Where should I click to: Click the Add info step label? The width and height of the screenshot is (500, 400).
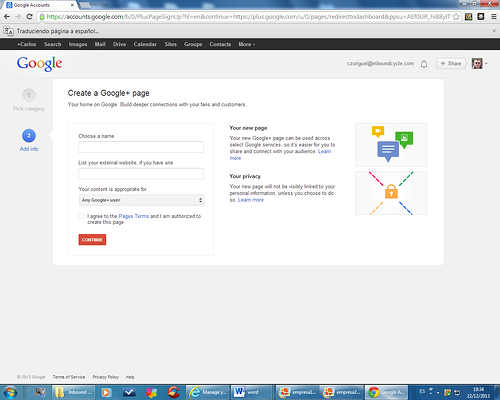(x=29, y=149)
